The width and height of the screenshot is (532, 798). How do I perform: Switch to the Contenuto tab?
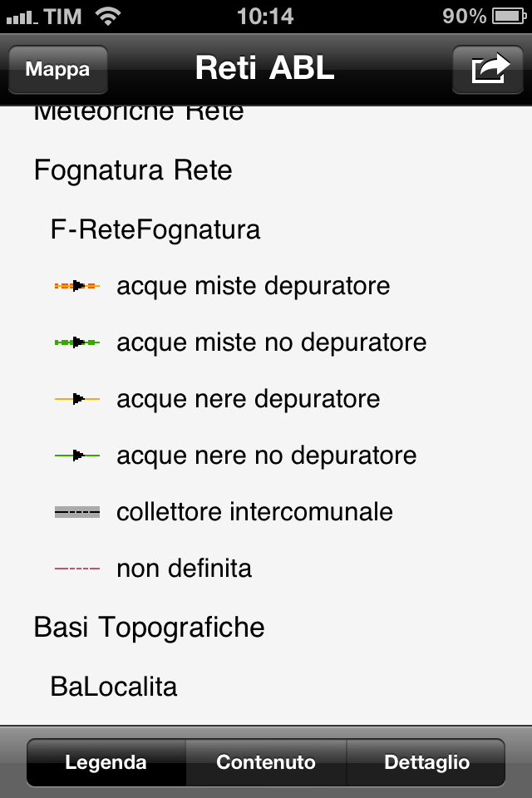tap(266, 762)
